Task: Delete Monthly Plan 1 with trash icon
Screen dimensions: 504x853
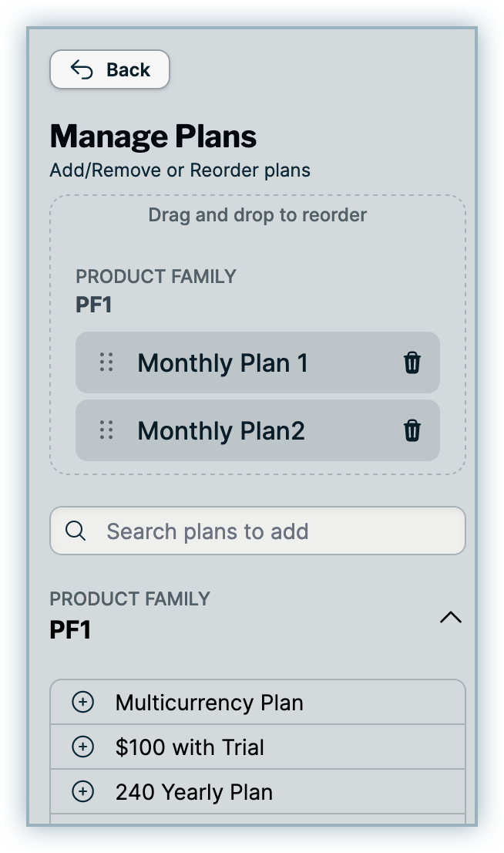Action: [412, 362]
